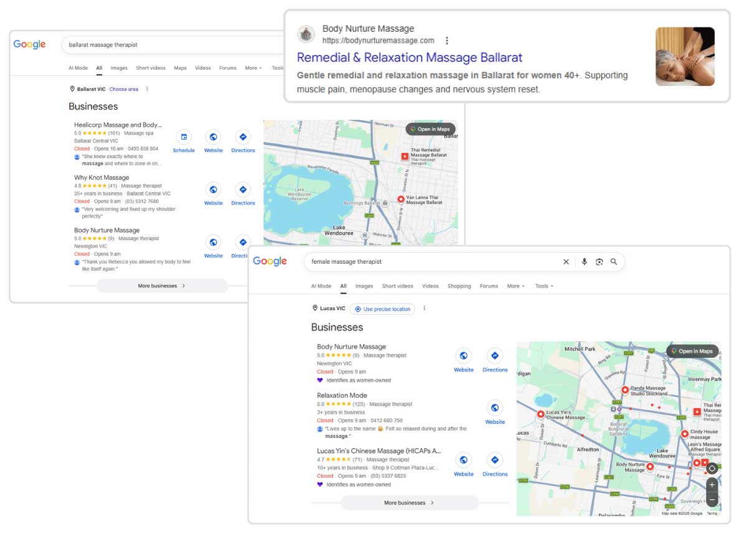This screenshot has height=560, width=747.
Task: Open Why Knot Massage listing title
Action: point(101,178)
